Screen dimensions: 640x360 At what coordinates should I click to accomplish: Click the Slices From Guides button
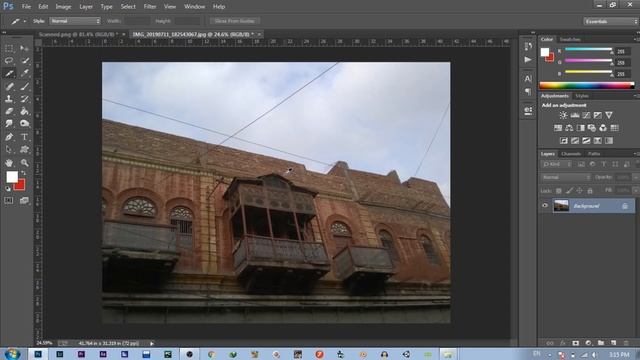click(235, 21)
